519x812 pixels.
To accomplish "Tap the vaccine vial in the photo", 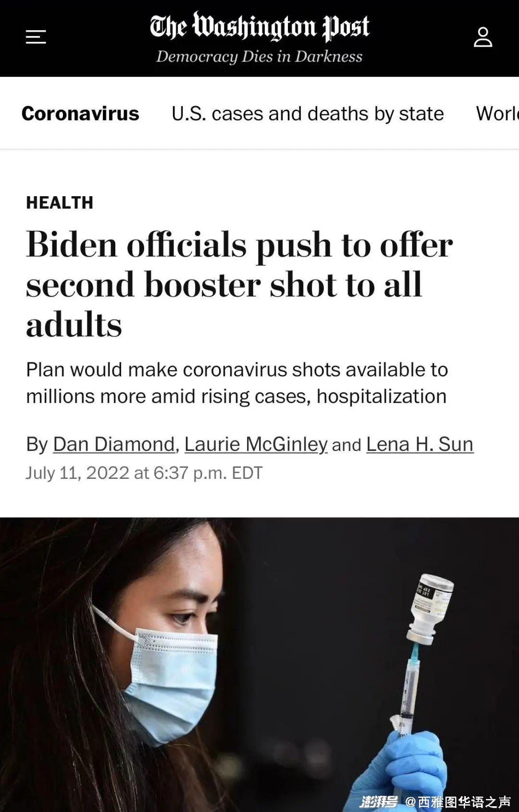I will pyautogui.click(x=430, y=608).
